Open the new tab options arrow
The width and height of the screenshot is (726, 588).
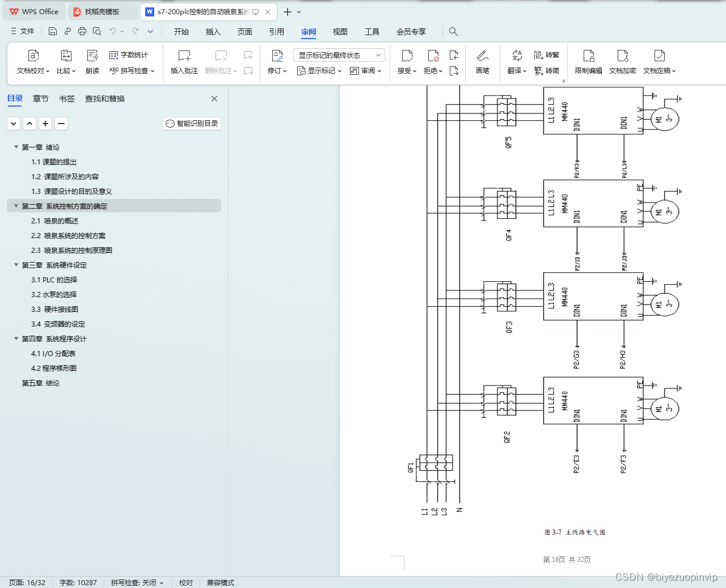click(x=299, y=12)
